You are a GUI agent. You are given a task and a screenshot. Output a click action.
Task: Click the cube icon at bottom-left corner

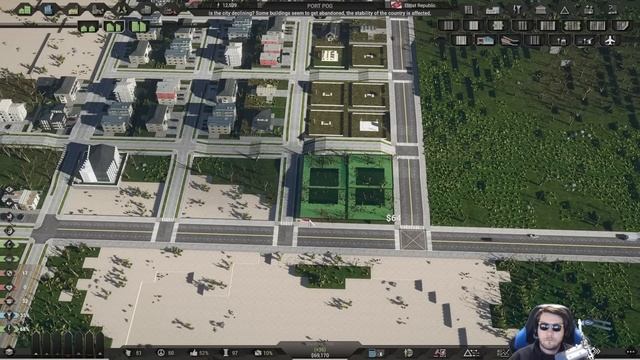pos(9,352)
